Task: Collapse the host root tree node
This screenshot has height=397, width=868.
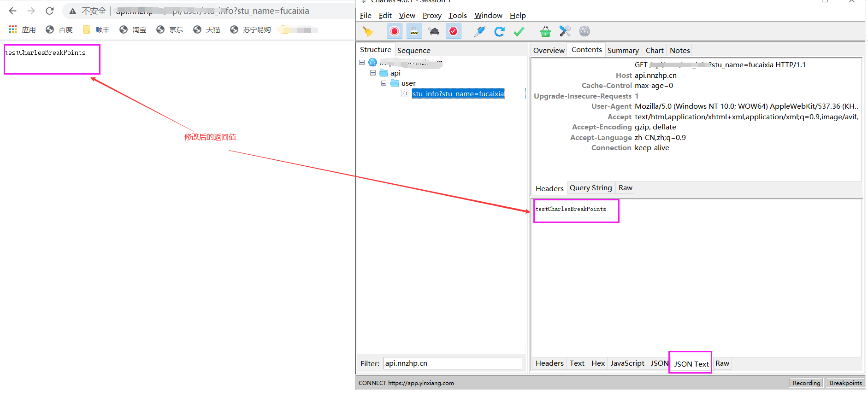Action: 362,62
